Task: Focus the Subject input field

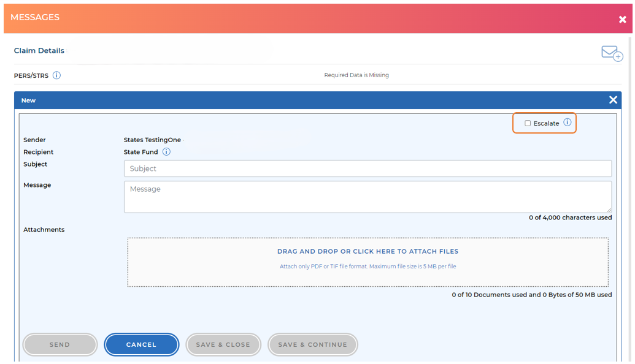Action: (x=368, y=169)
